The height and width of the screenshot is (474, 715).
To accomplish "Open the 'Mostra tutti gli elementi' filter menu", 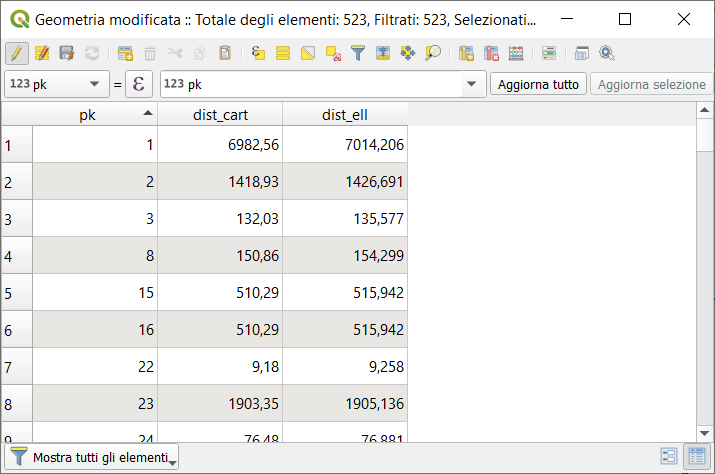I will 93,457.
